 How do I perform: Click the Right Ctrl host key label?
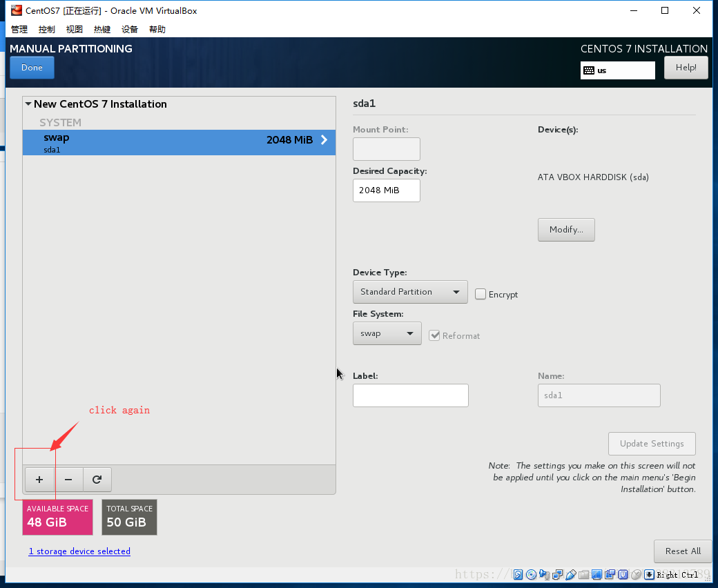coord(677,575)
